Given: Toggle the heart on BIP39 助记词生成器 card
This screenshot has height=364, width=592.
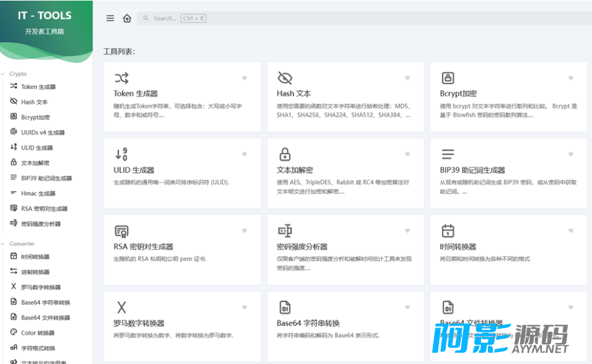Looking at the screenshot, I should pyautogui.click(x=570, y=154).
